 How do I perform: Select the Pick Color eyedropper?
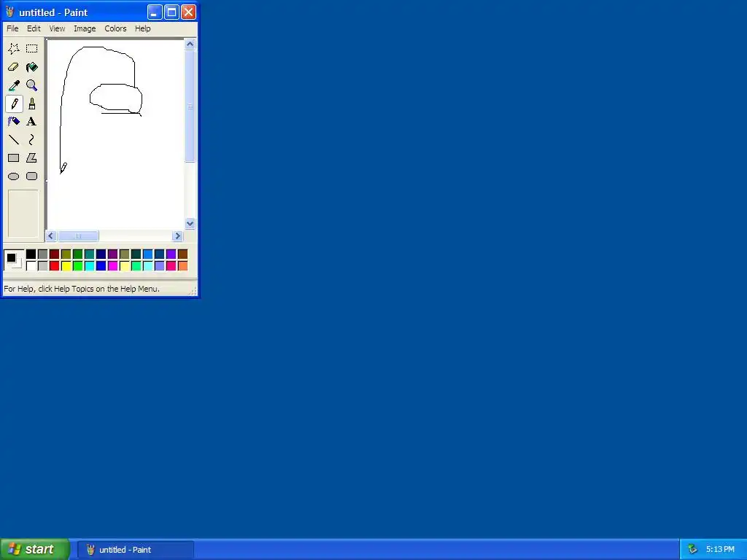coord(13,85)
